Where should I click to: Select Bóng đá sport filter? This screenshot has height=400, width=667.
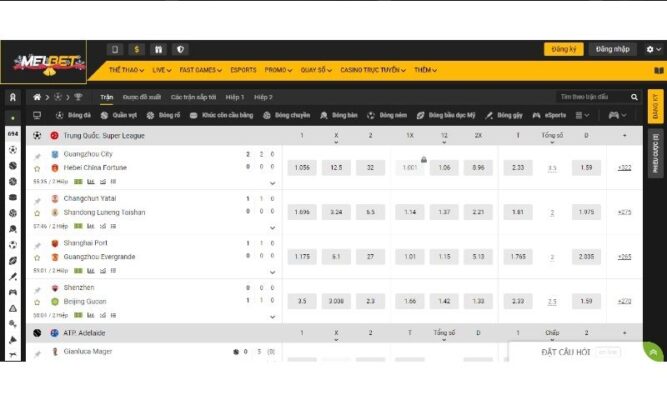point(74,115)
